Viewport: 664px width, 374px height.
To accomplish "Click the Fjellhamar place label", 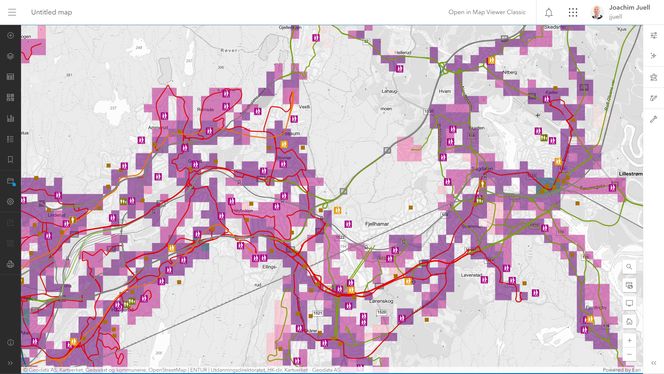I will [x=377, y=224].
